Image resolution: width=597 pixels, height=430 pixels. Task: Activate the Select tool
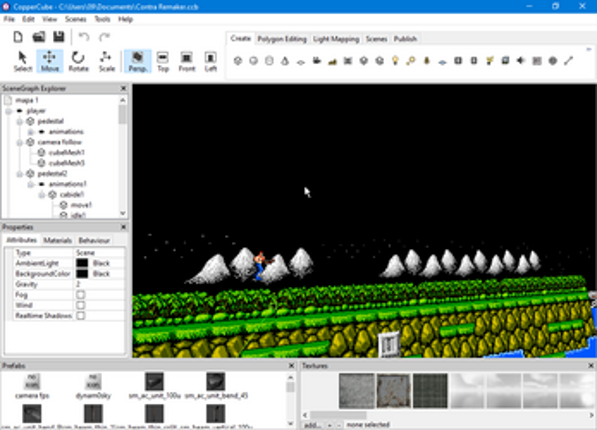[22, 61]
